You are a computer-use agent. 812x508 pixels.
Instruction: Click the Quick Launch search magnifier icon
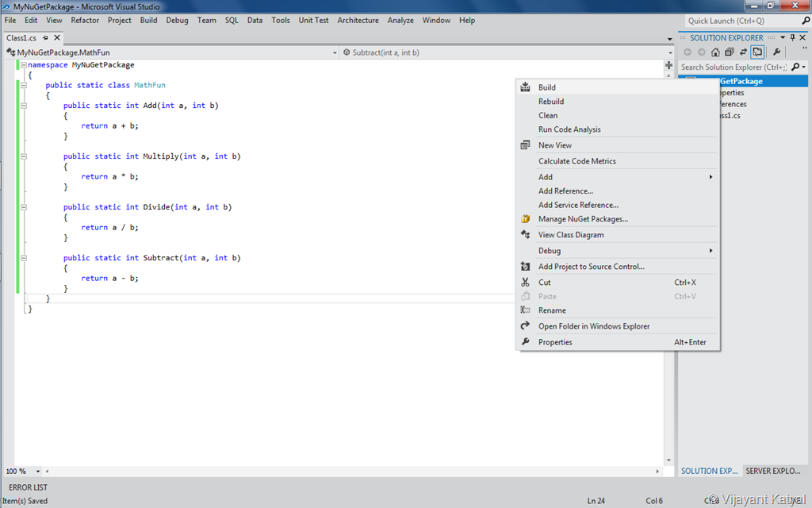[x=806, y=21]
